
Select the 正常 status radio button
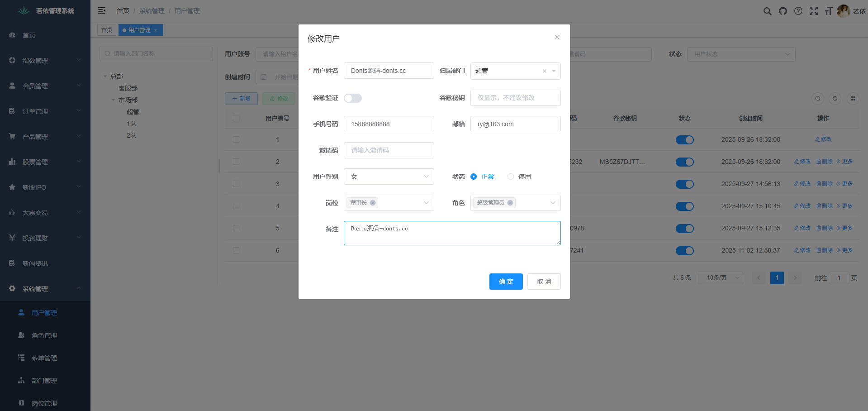[x=474, y=177]
